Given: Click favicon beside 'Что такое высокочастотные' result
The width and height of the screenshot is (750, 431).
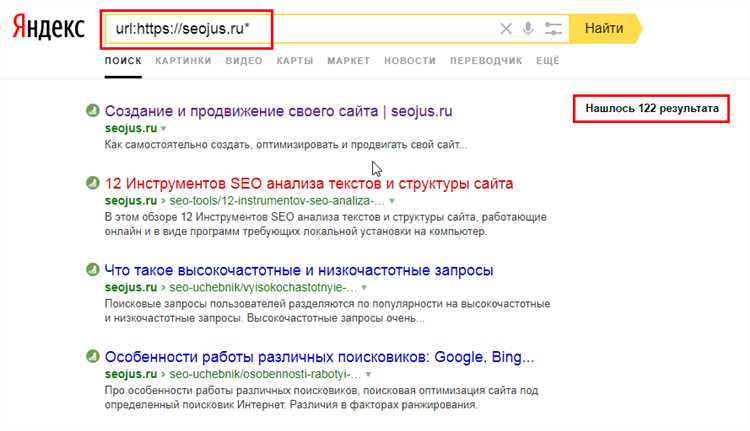Looking at the screenshot, I should click(92, 269).
